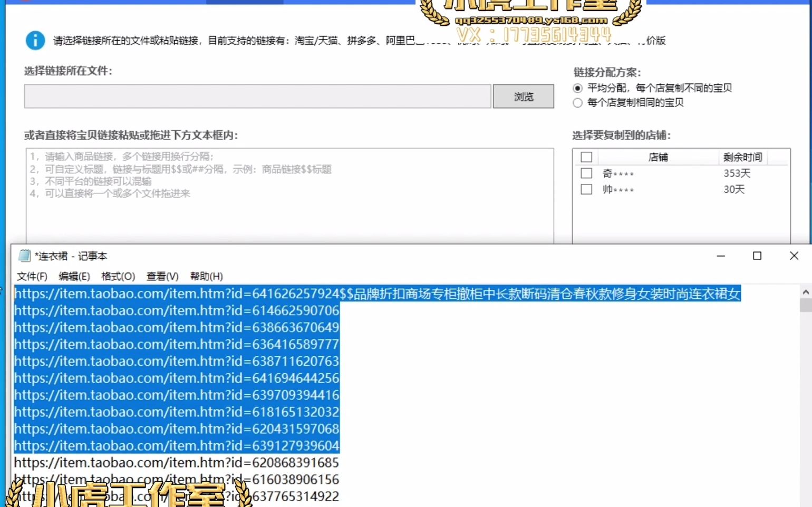This screenshot has height=507, width=812.
Task: Click the link line with id=638663670649
Action: point(177,328)
